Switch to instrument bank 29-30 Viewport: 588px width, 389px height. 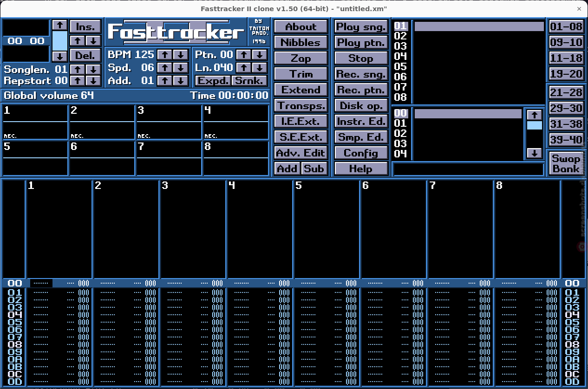point(566,108)
